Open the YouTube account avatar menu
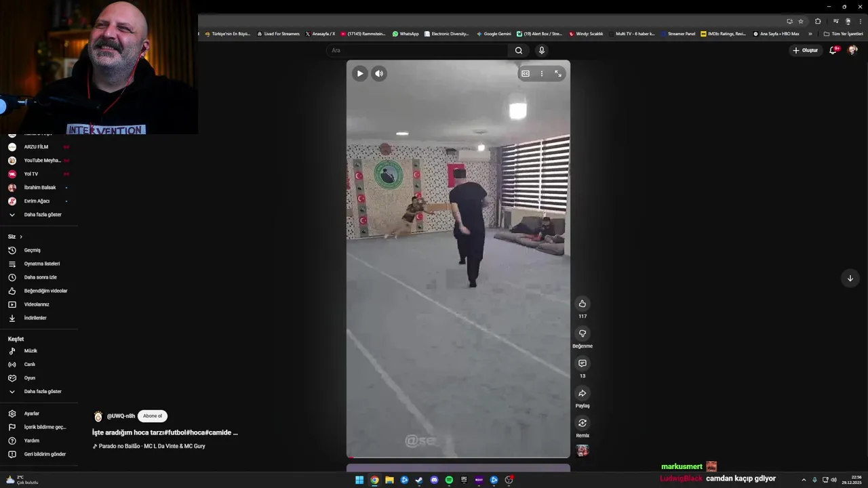The width and height of the screenshot is (868, 488). tap(853, 50)
